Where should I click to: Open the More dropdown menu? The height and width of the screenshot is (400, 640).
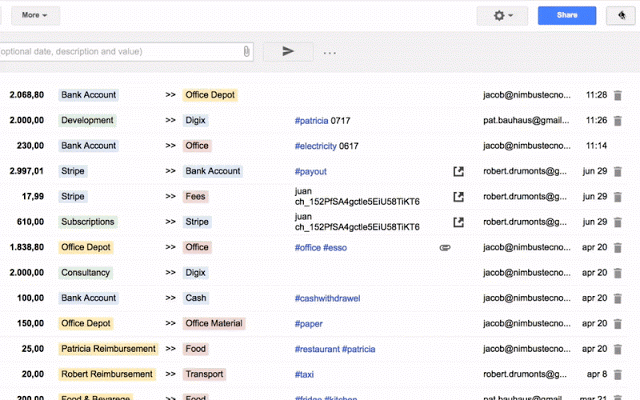pyautogui.click(x=36, y=15)
